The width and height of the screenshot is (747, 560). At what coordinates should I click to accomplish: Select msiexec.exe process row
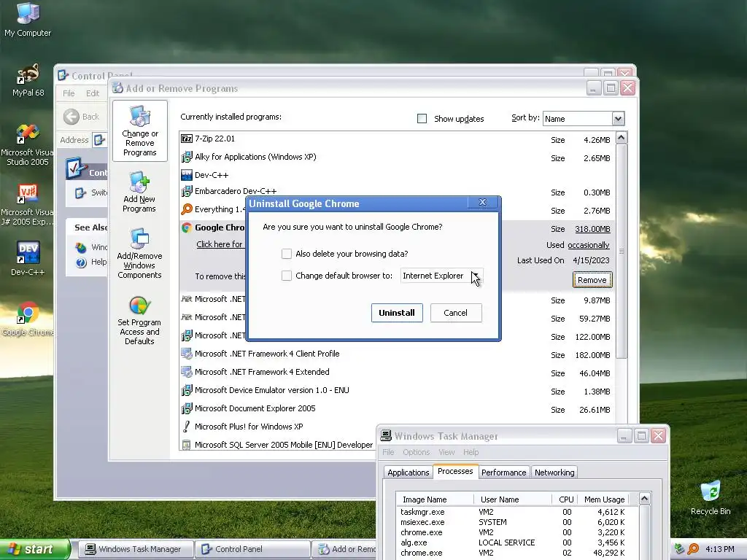[x=516, y=522]
